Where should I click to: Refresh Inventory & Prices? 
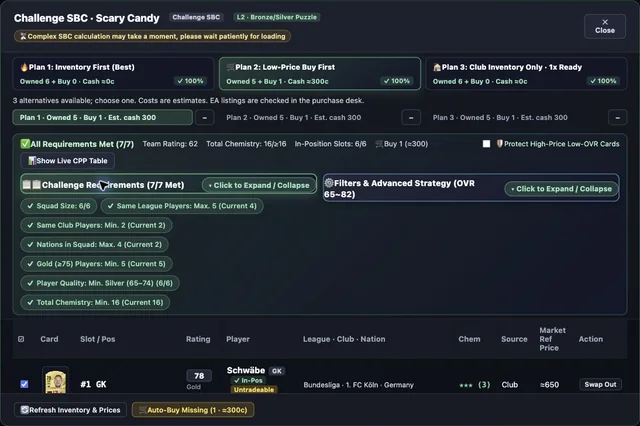(71, 410)
